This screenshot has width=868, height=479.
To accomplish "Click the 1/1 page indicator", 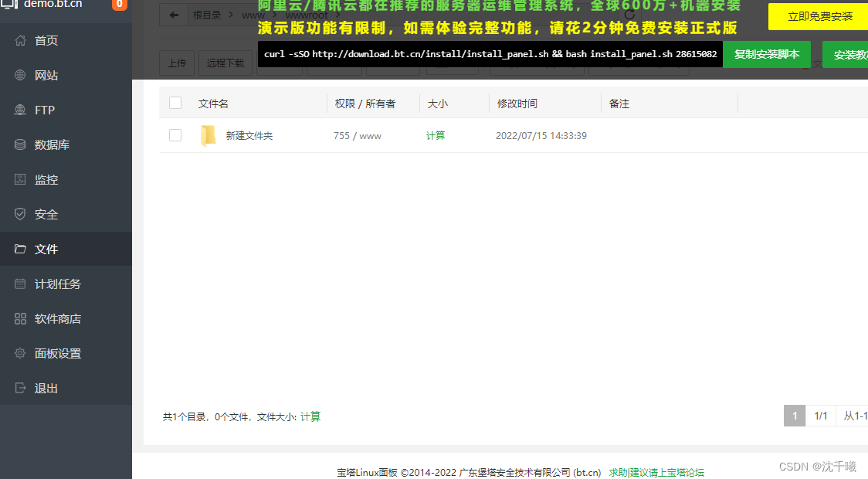I will 820,416.
